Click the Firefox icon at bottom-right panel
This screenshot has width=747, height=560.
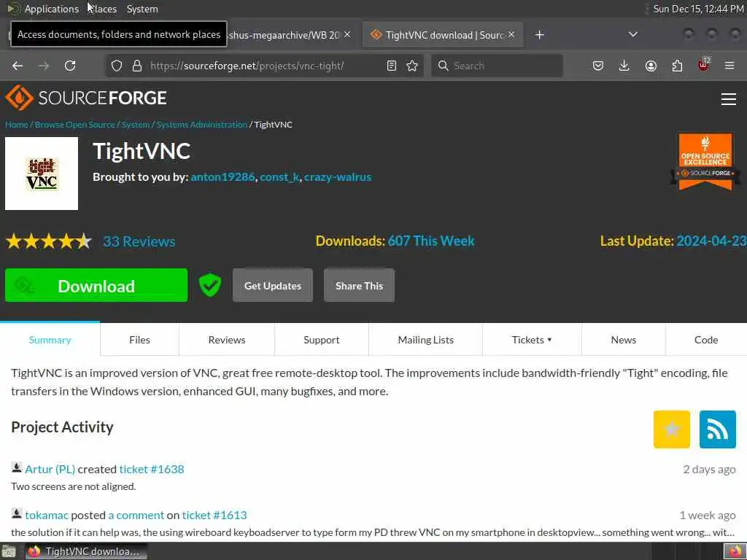point(735,552)
